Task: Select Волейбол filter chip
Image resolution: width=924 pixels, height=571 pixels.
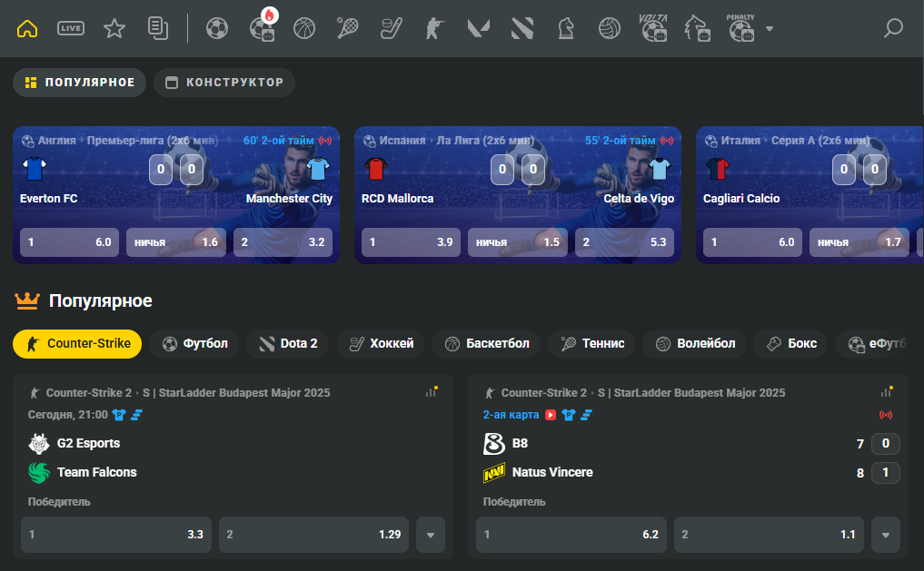Action: (695, 344)
